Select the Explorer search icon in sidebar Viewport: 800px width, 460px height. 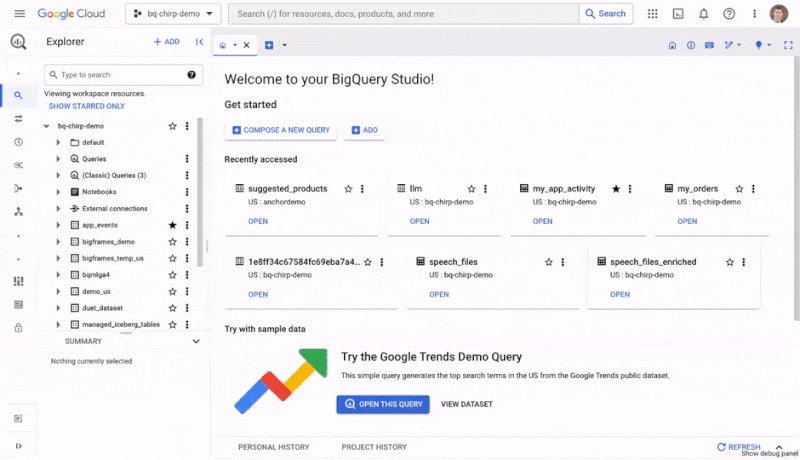[18, 95]
